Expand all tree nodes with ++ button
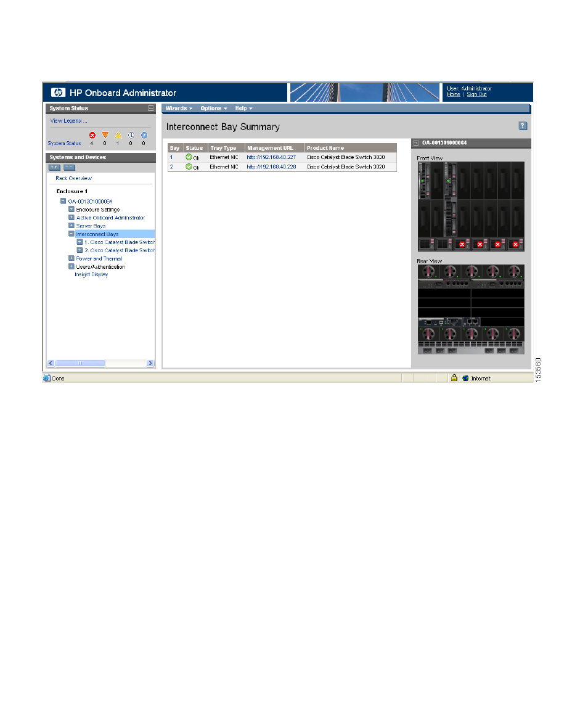The height and width of the screenshot is (714, 588). click(x=54, y=168)
